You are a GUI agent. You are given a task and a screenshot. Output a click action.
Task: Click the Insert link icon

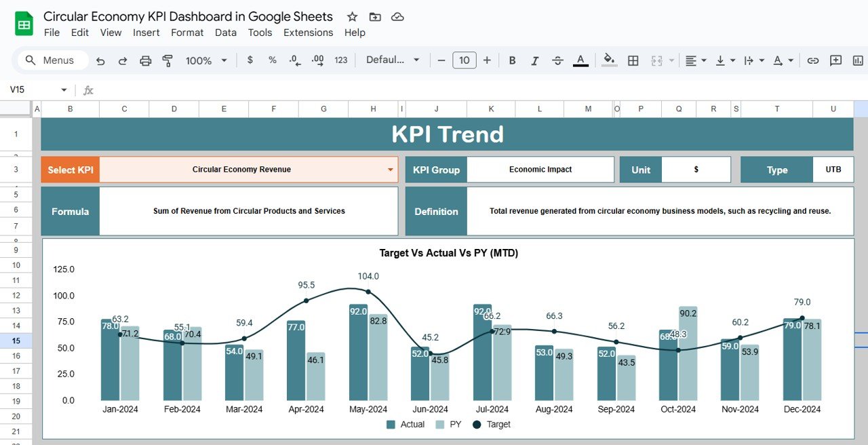(x=813, y=60)
